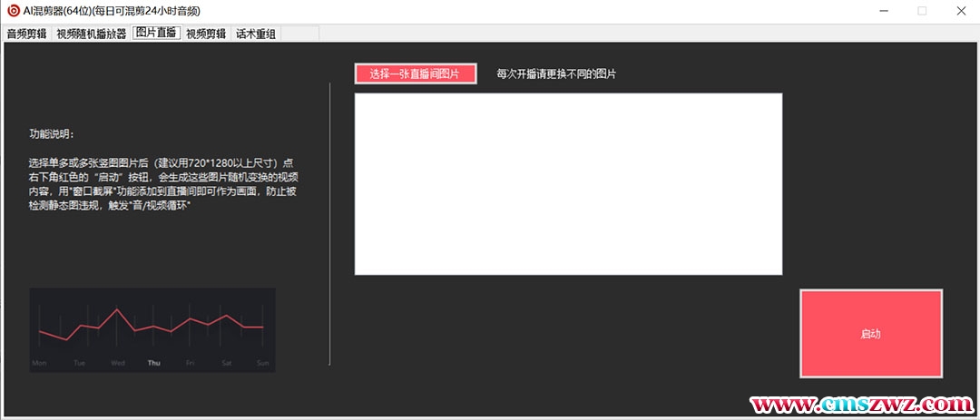
Task: Open the 视频随机播放器 tab
Action: point(91,34)
